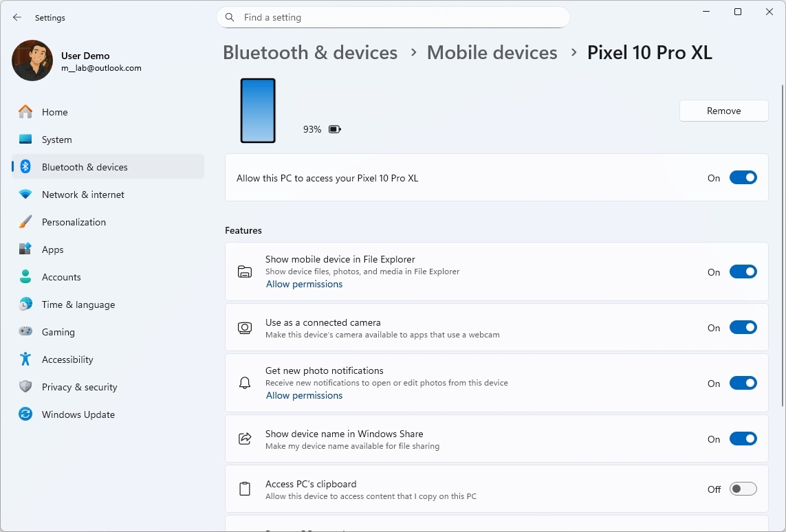786x532 pixels.
Task: Open Allow permissions under File Explorer feature
Action: tap(304, 284)
